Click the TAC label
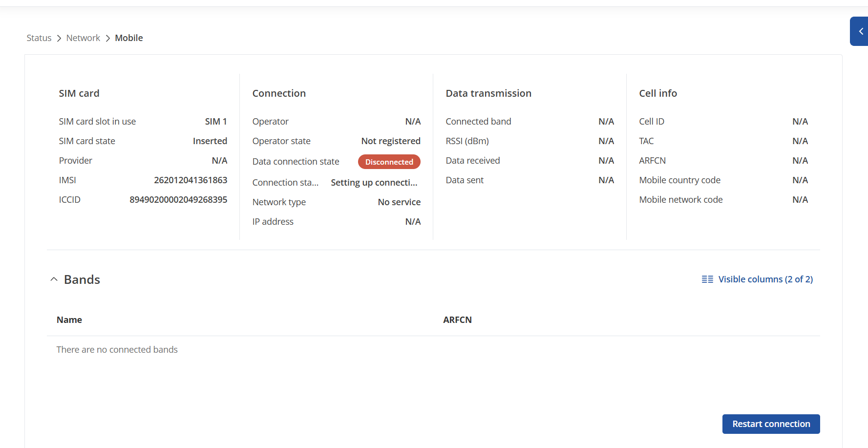 coord(646,141)
